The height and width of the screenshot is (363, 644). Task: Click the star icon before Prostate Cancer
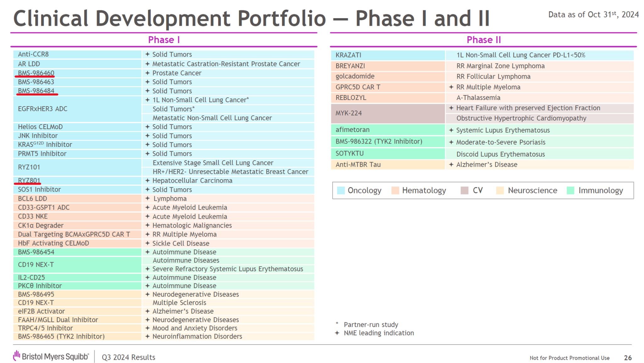(147, 73)
